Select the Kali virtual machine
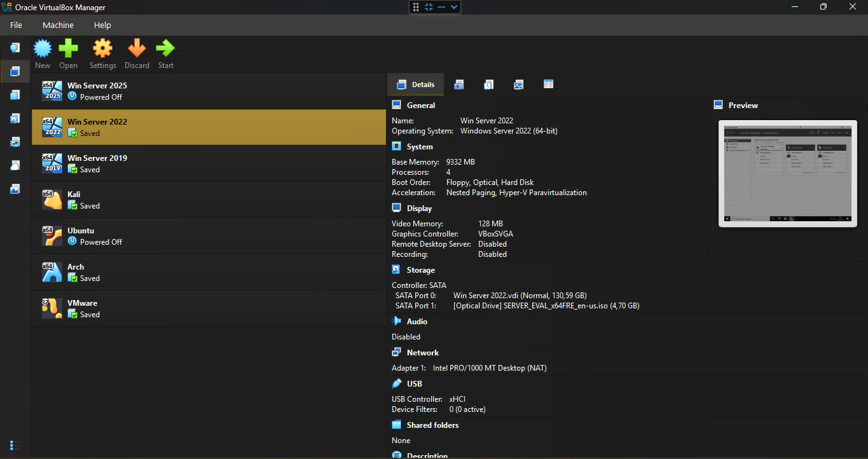 [209, 200]
